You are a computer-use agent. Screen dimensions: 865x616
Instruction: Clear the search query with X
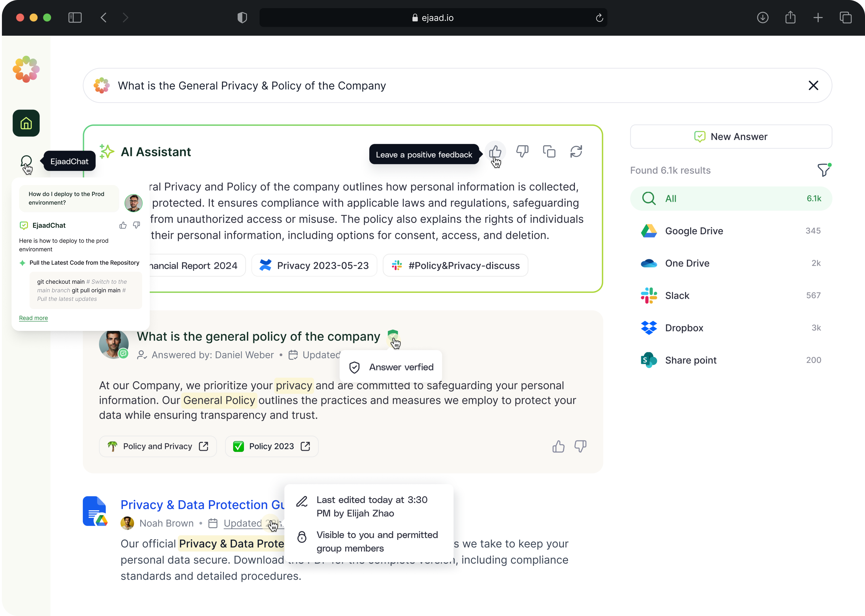pyautogui.click(x=813, y=86)
